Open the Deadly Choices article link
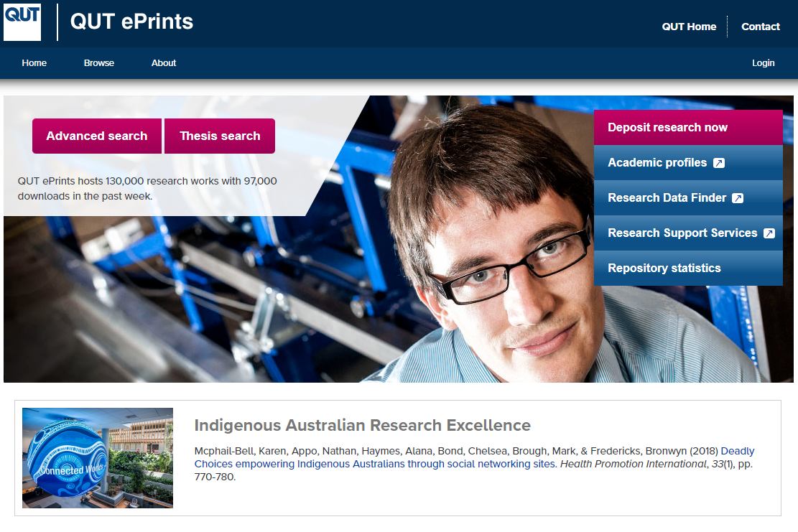Image resolution: width=798 pixels, height=532 pixels. 474,457
